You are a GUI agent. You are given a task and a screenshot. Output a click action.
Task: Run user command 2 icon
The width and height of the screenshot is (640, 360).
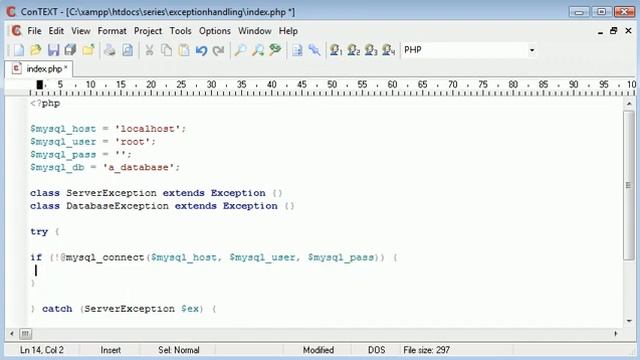click(353, 50)
